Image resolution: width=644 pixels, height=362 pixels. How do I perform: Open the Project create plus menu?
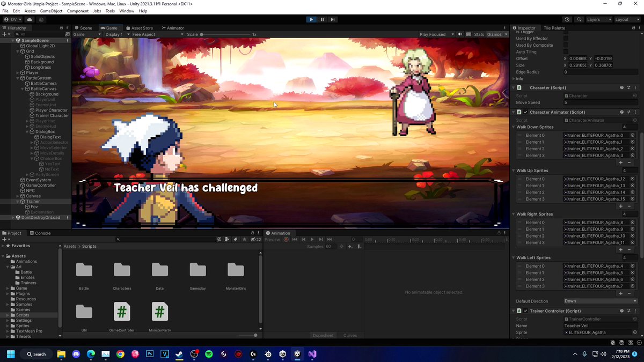click(x=5, y=239)
